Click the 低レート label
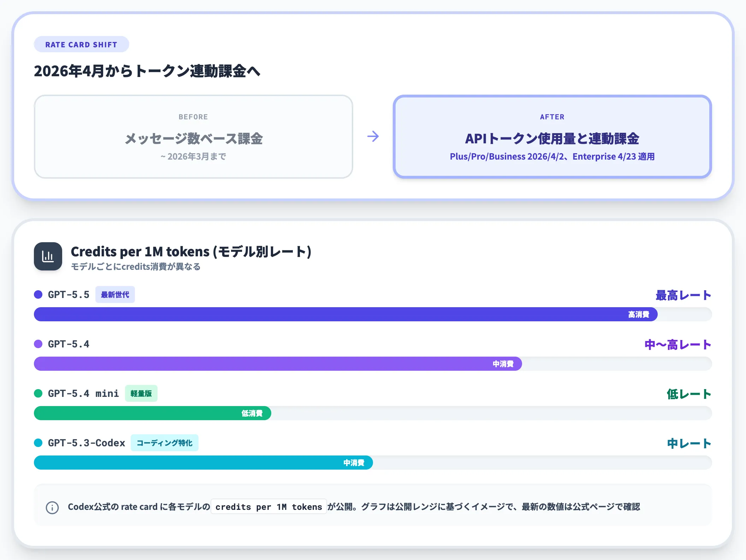This screenshot has height=560, width=746. (x=689, y=394)
